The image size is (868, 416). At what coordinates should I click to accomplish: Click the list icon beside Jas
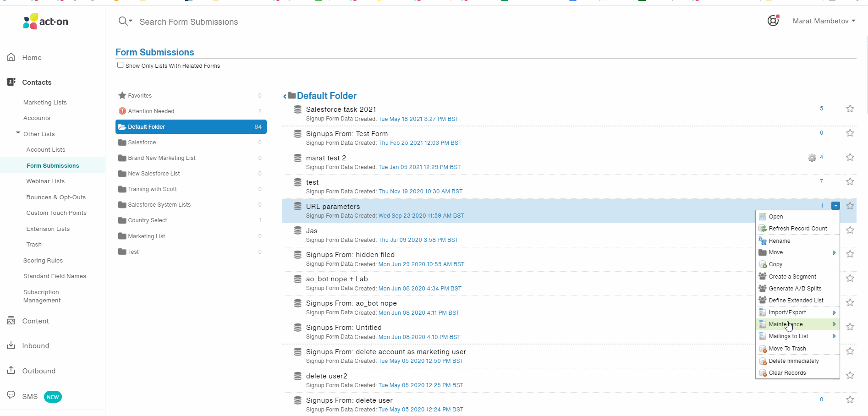(x=298, y=231)
